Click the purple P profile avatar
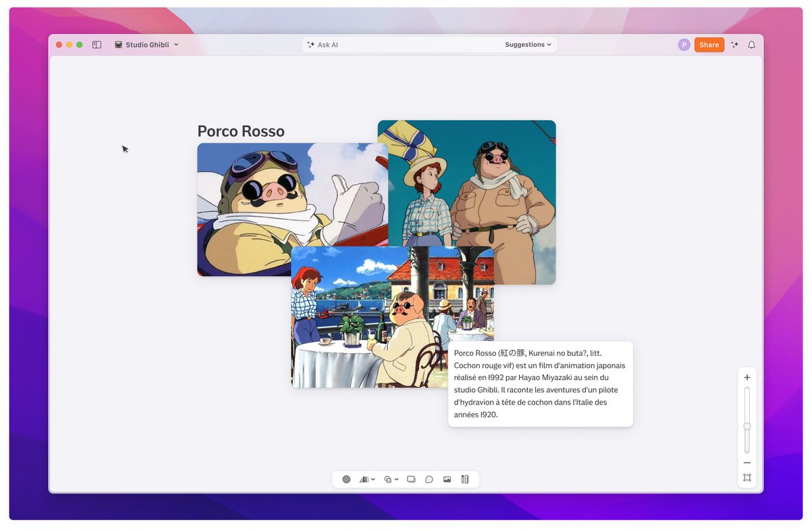812x531 pixels. click(x=684, y=44)
